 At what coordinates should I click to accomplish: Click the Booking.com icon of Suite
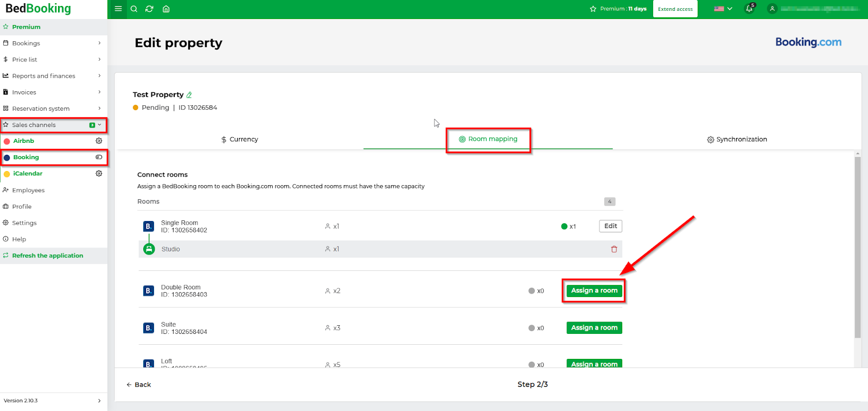coord(148,328)
